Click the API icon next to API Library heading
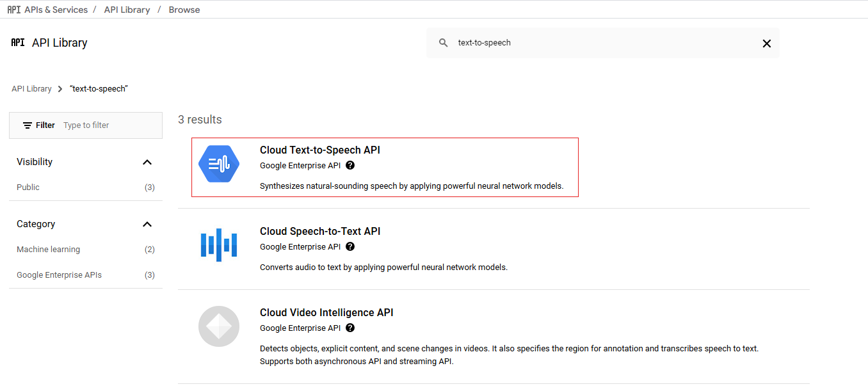This screenshot has height=391, width=868. coord(18,43)
